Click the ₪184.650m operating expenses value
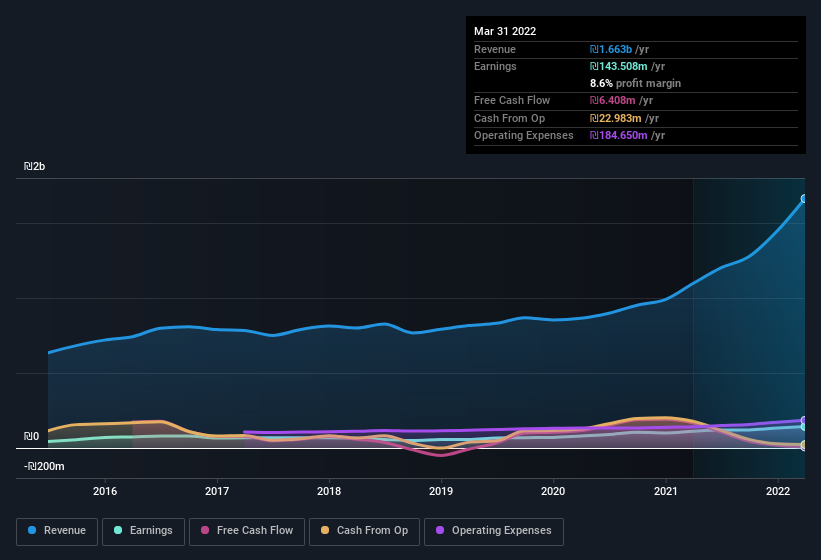The width and height of the screenshot is (821, 560). (x=618, y=136)
